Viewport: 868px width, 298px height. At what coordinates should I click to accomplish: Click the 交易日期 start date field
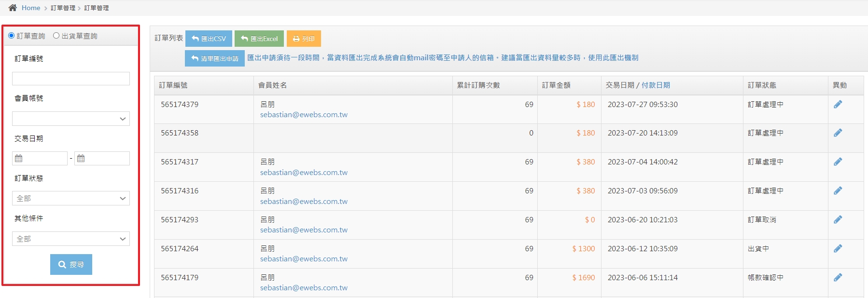[x=40, y=158]
